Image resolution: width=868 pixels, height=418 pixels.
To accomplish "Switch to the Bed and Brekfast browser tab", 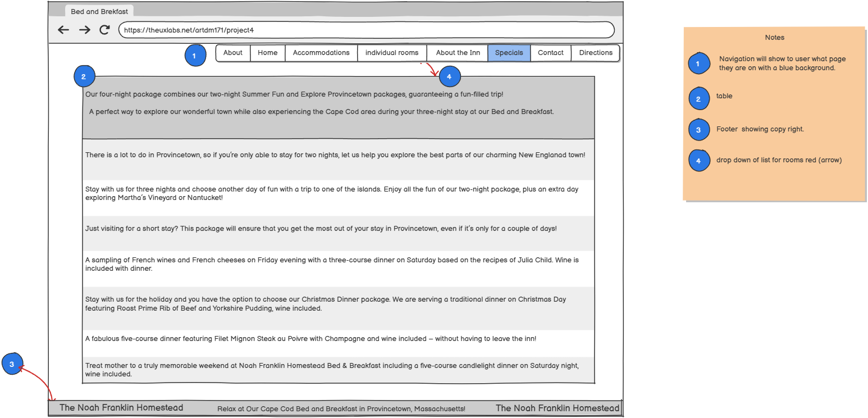I will click(99, 12).
